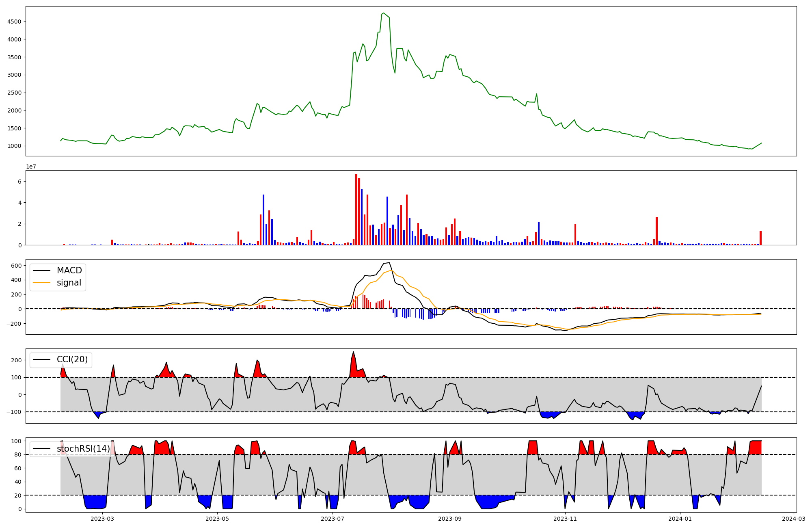
Task: Click the 3500 tick on price axis
Action: [15, 57]
